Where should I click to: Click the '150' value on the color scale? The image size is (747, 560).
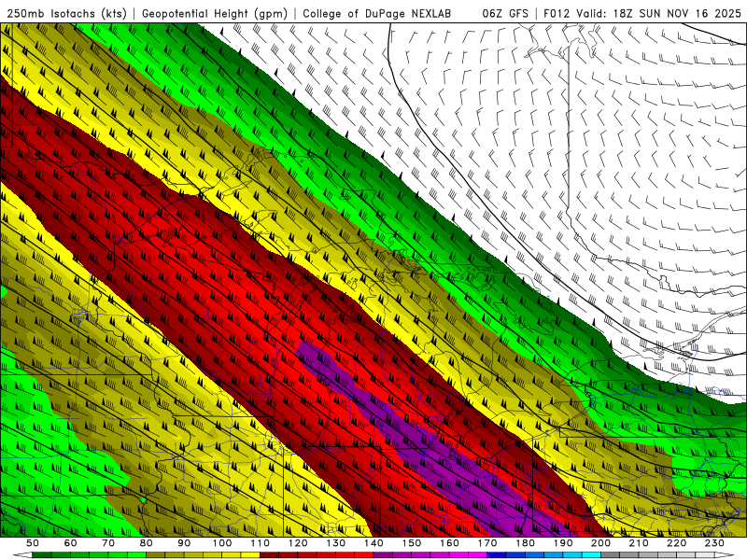pos(412,543)
